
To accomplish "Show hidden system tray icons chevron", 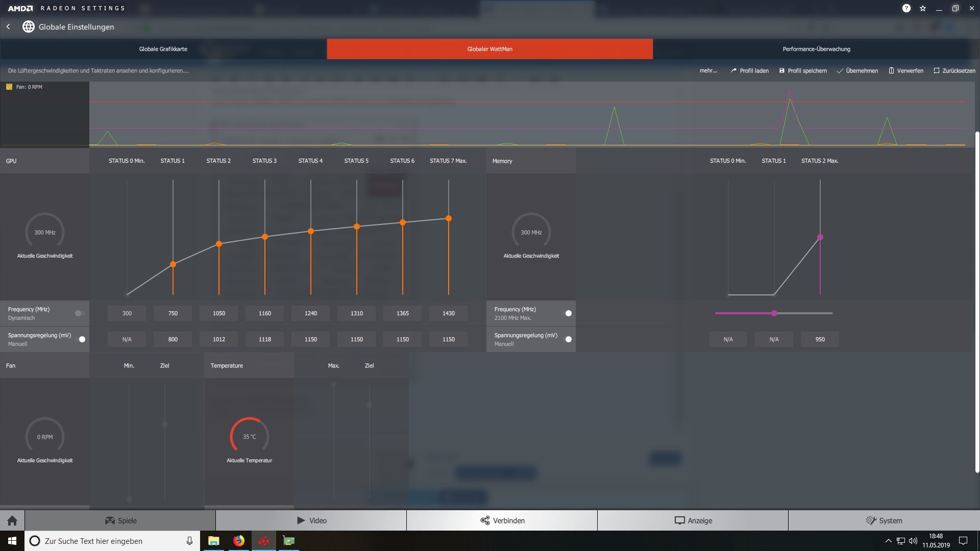I will (x=888, y=541).
